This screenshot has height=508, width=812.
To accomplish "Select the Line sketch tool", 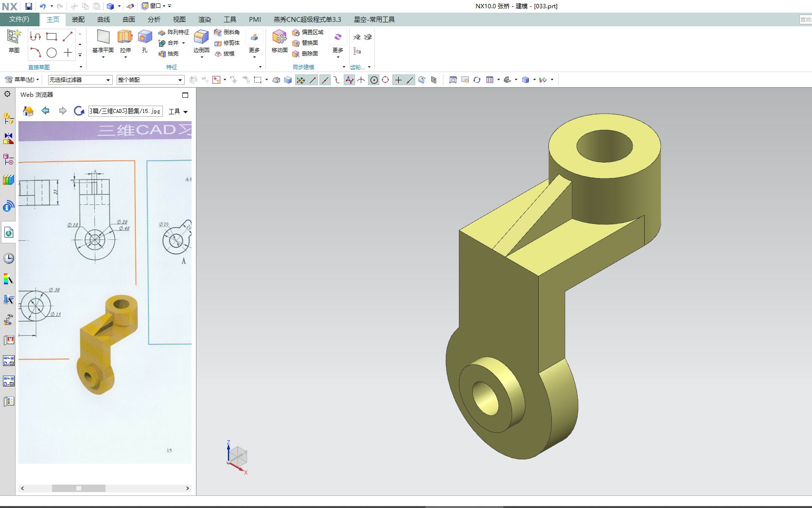I will coord(68,36).
